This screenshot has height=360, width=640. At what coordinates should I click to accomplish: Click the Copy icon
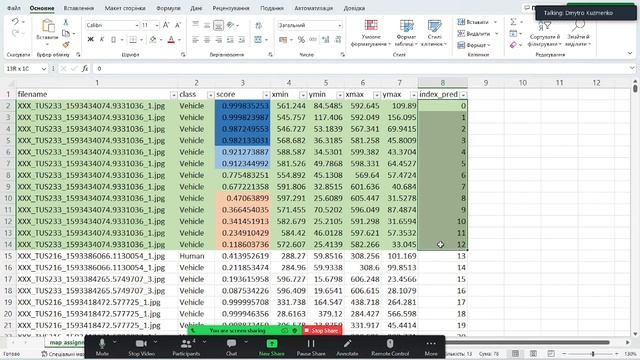click(x=66, y=33)
